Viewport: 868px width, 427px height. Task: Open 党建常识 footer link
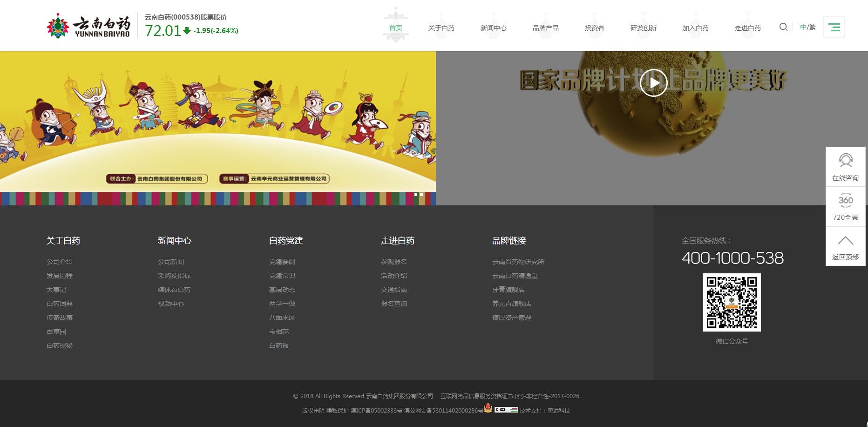[282, 276]
